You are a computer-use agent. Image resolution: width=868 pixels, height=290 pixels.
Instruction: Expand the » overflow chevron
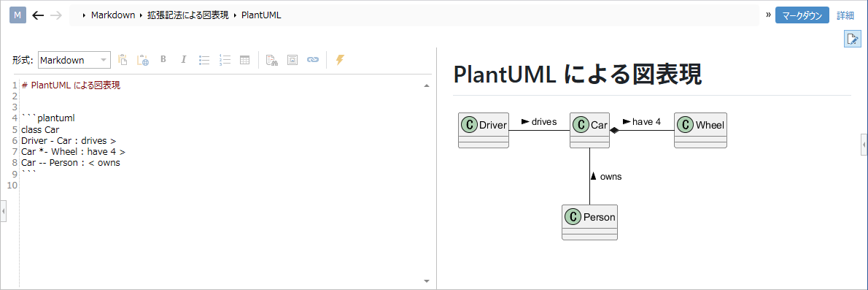tap(768, 15)
